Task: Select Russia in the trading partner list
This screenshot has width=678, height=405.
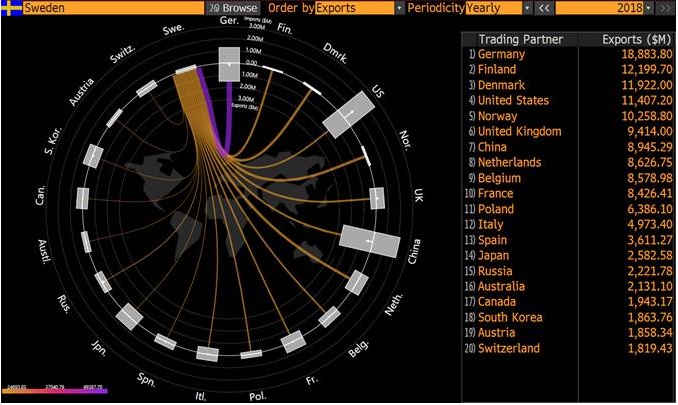Action: pos(495,271)
